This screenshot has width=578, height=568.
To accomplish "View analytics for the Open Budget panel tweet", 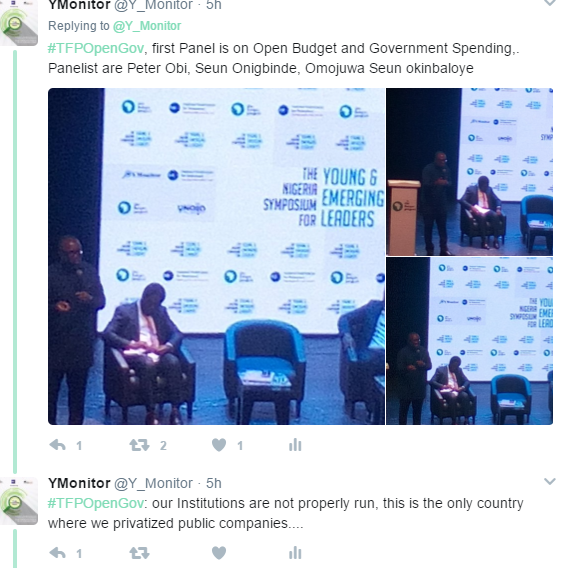I will coord(295,445).
